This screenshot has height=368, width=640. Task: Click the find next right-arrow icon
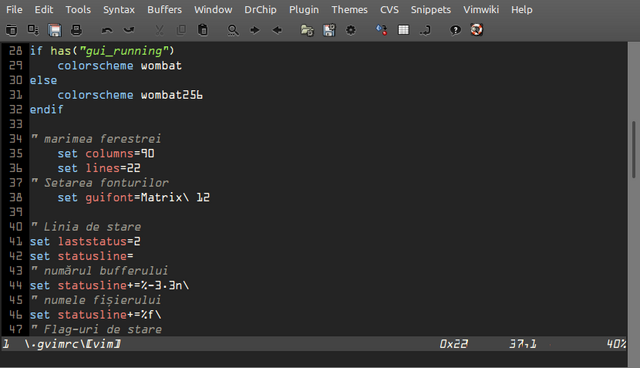255,30
